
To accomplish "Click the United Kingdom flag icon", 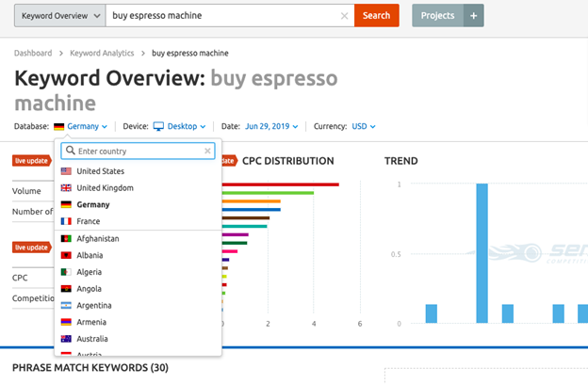I will point(66,187).
